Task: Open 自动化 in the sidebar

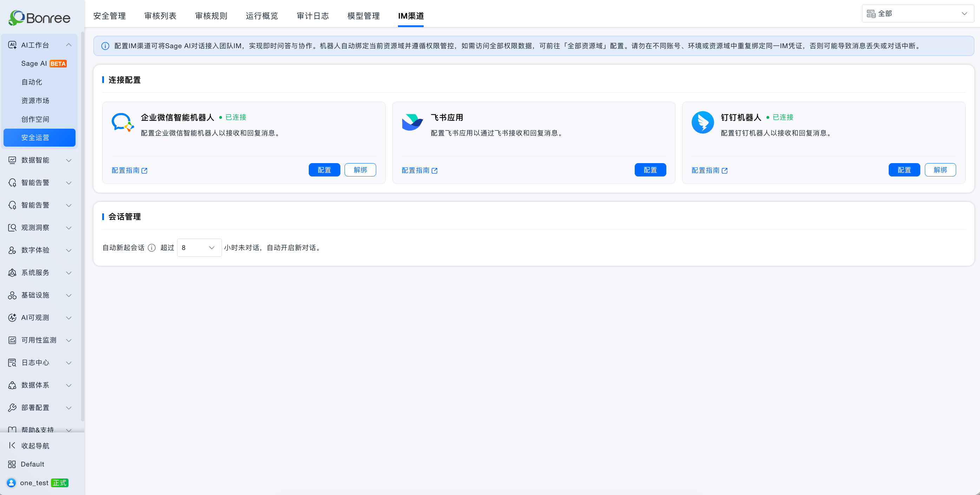Action: (40, 82)
